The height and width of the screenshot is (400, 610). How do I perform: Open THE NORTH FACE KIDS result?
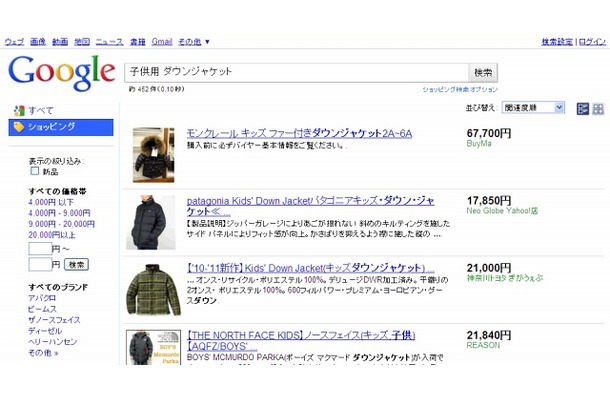point(301,340)
